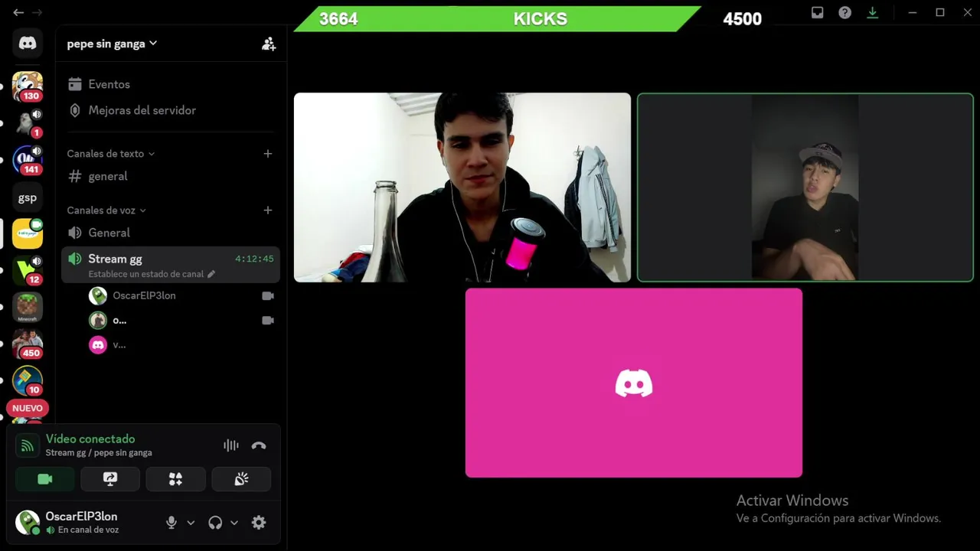The height and width of the screenshot is (551, 980).
Task: Edit channel status pencil icon
Action: (211, 274)
